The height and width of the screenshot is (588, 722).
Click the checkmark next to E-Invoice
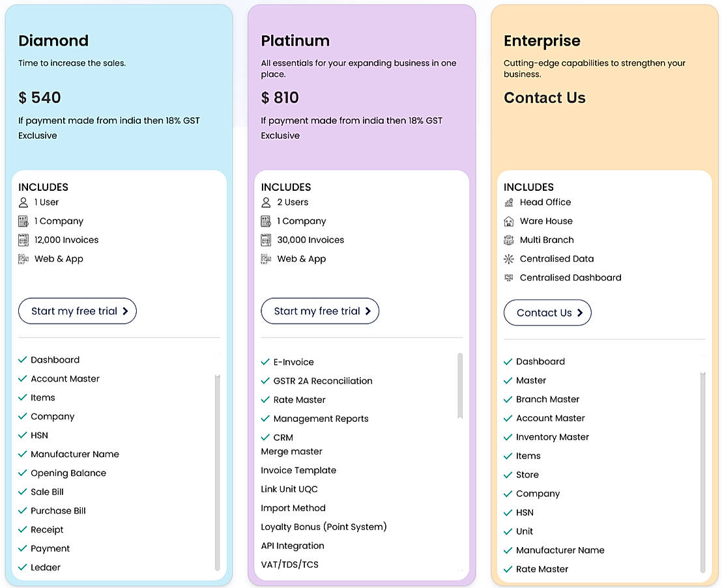(265, 362)
